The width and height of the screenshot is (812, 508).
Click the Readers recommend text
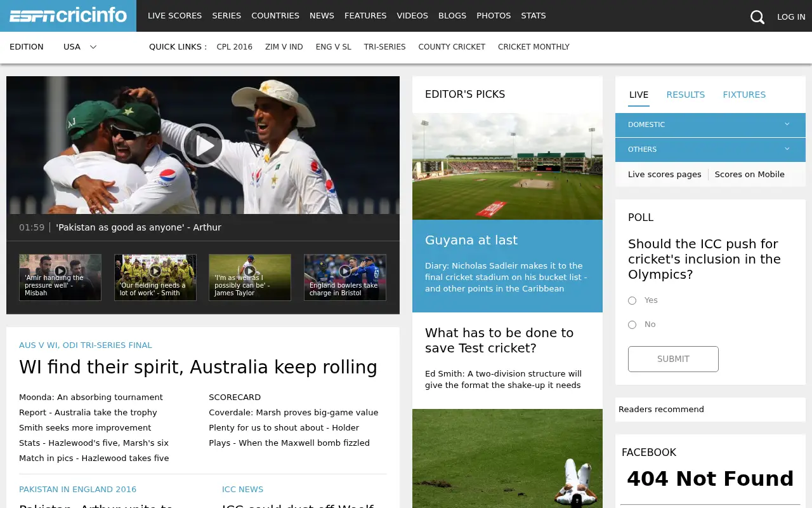[x=661, y=410]
